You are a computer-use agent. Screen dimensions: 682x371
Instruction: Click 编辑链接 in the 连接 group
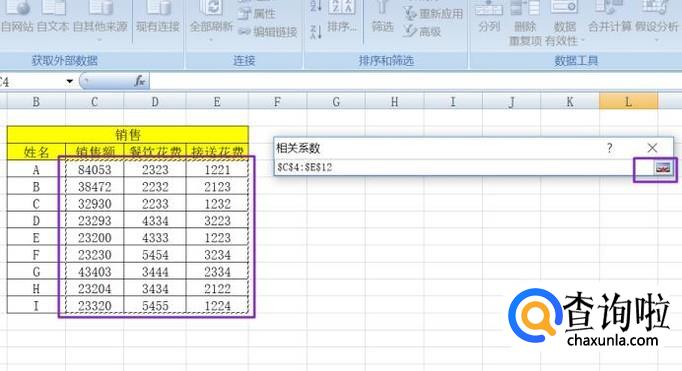(x=268, y=32)
